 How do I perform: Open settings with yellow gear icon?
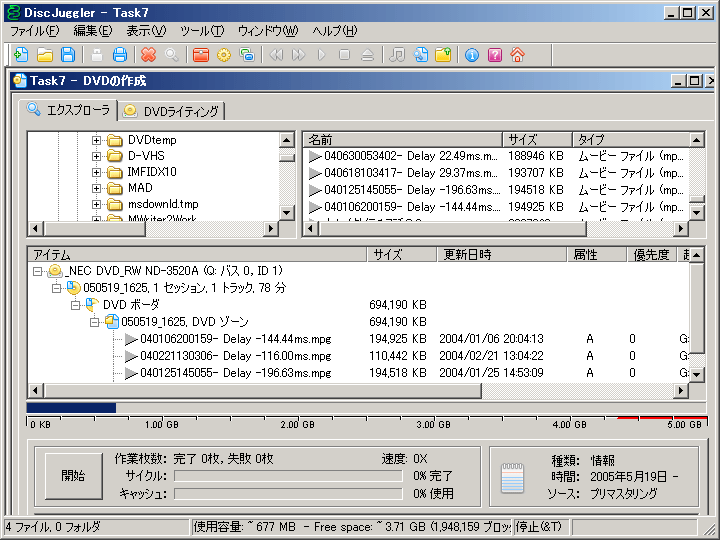tap(224, 55)
